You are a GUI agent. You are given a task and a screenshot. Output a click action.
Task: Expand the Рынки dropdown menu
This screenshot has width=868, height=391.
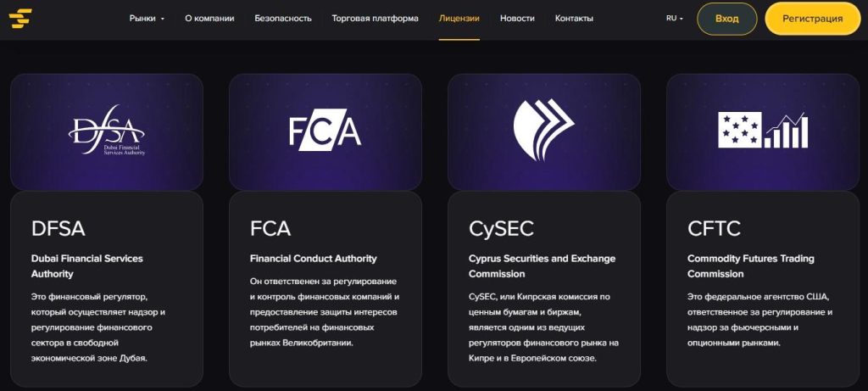point(147,19)
